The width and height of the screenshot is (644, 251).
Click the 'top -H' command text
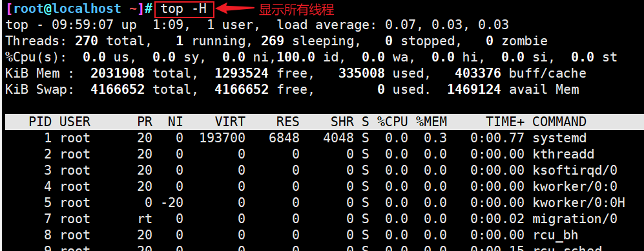point(183,8)
